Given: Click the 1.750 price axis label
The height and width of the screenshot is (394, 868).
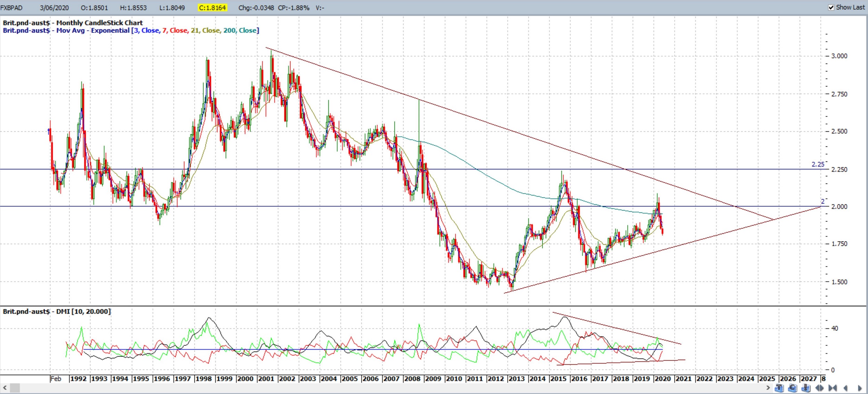Looking at the screenshot, I should point(839,244).
